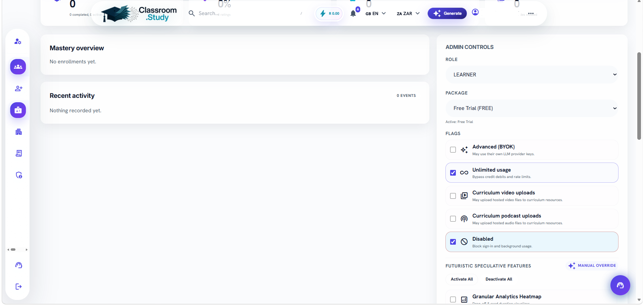Image resolution: width=644 pixels, height=305 pixels.
Task: Enable the Advanced (BYOK) flag checkbox
Action: (x=453, y=150)
